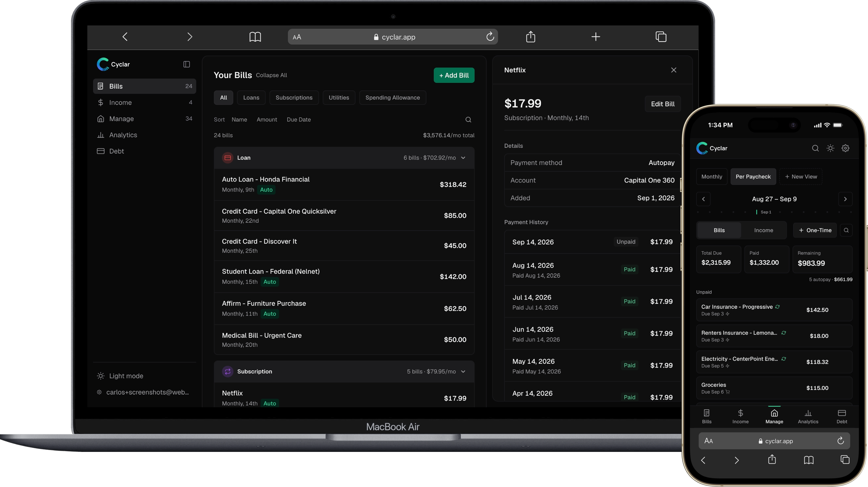Select the All filter tab
Viewport: 868px width, 487px height.
click(x=223, y=98)
